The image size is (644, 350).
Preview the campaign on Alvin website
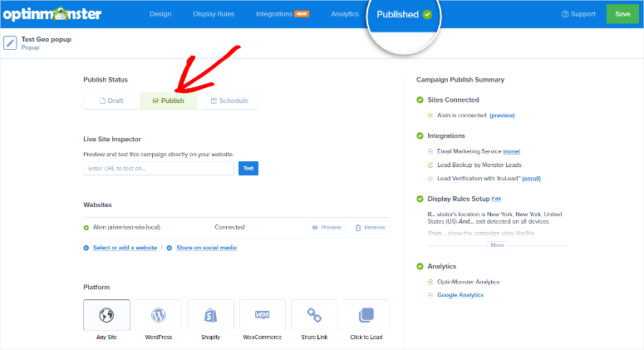(x=327, y=228)
